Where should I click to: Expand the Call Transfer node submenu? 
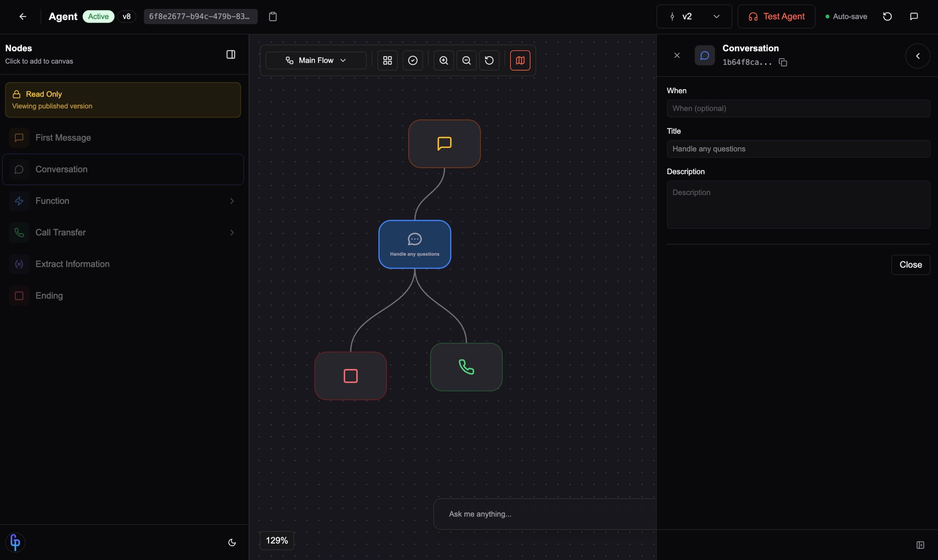232,232
